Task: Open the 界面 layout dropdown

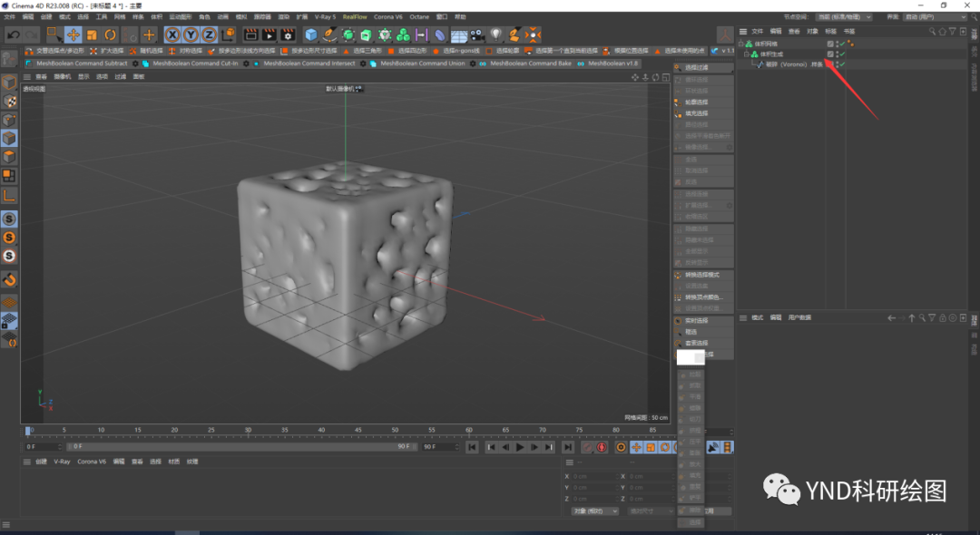Action: [936, 17]
